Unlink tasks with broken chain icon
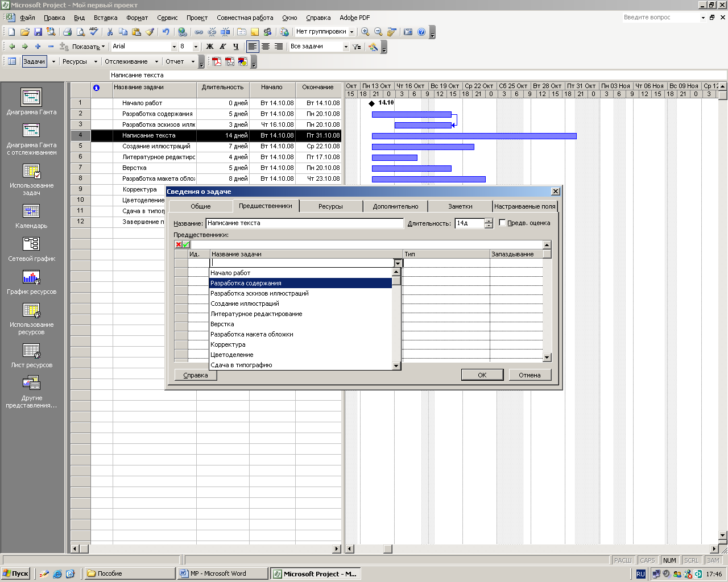 (212, 32)
